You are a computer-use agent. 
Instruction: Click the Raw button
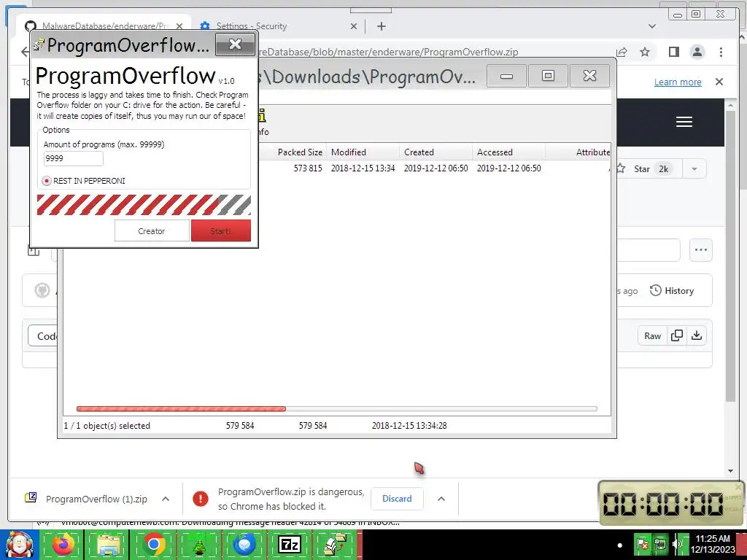tap(652, 335)
